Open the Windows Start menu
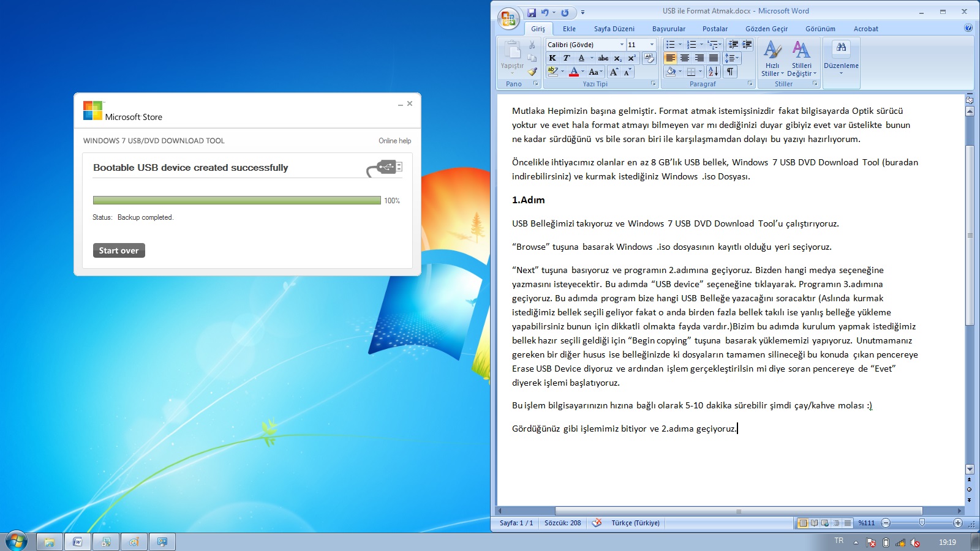980x551 pixels. (x=17, y=541)
